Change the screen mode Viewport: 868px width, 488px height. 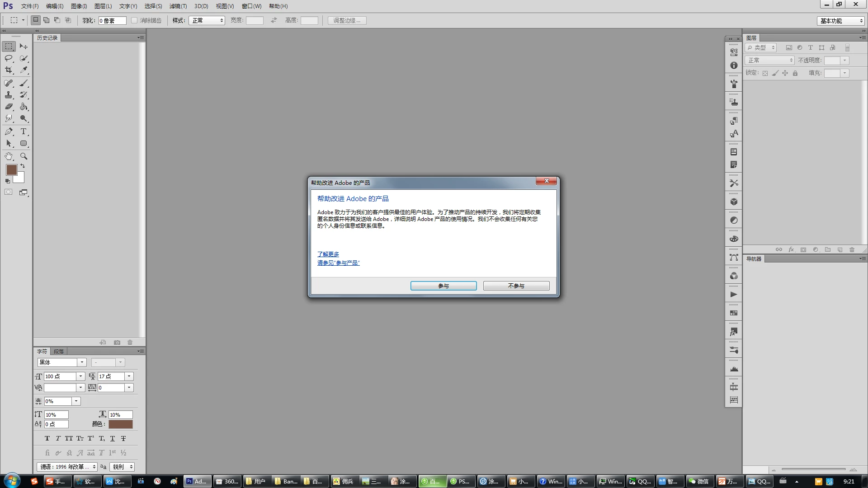(x=24, y=192)
